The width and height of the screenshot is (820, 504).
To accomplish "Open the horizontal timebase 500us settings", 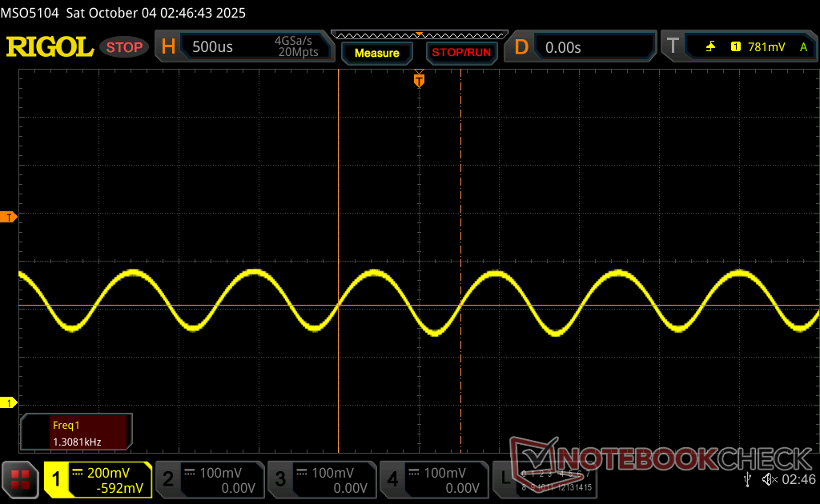I will tap(244, 47).
